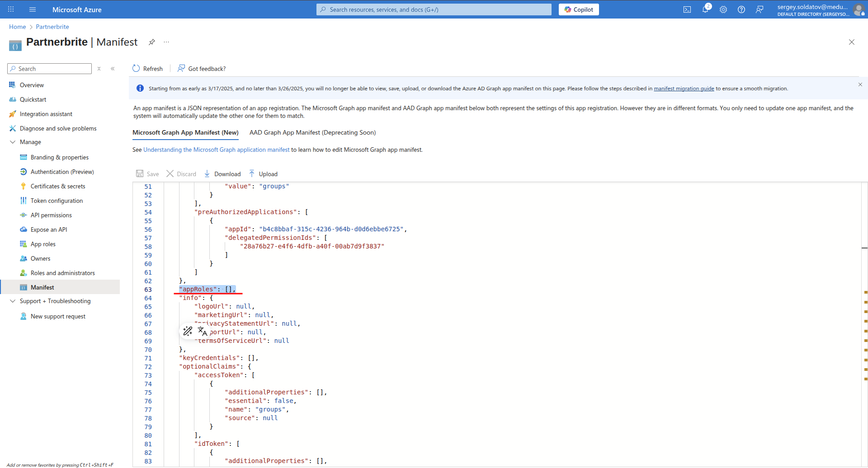This screenshot has height=468, width=868.
Task: Open Cloud Shell from the top bar
Action: pos(687,9)
